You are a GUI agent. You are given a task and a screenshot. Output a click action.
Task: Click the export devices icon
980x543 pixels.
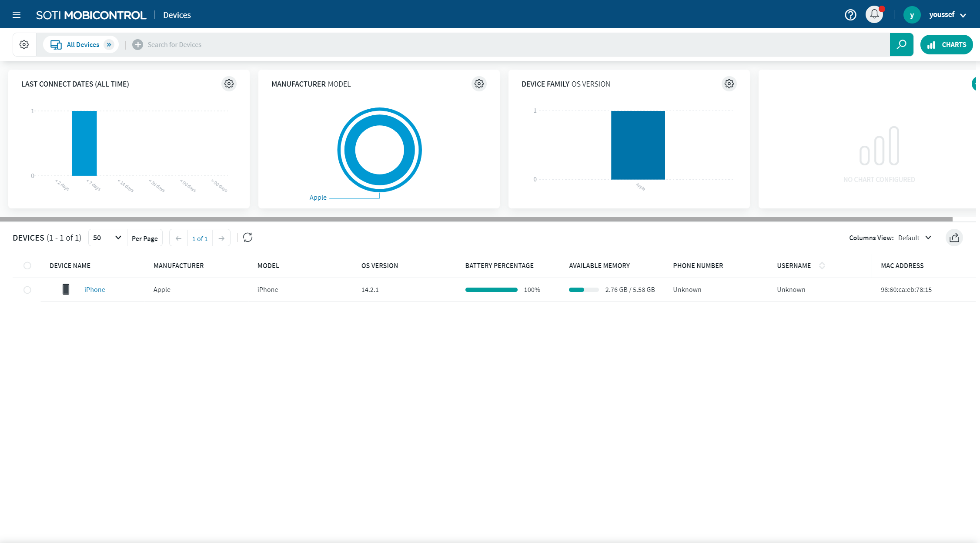click(x=954, y=238)
